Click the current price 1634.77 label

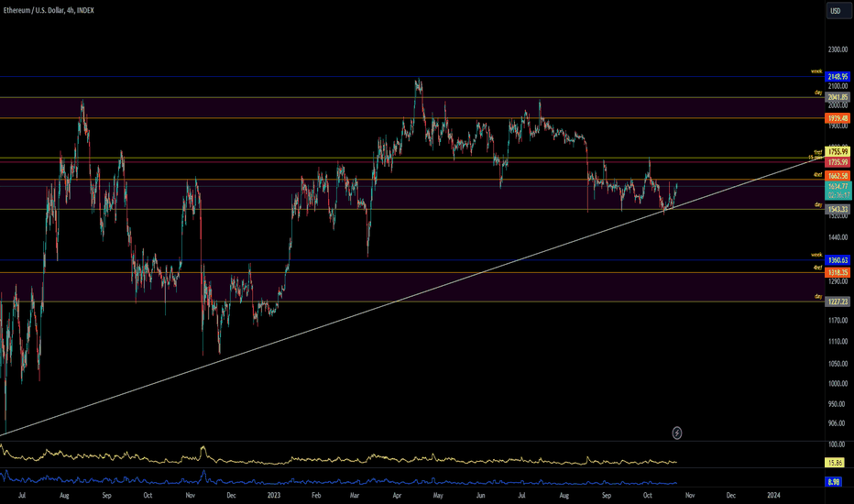tap(837, 185)
